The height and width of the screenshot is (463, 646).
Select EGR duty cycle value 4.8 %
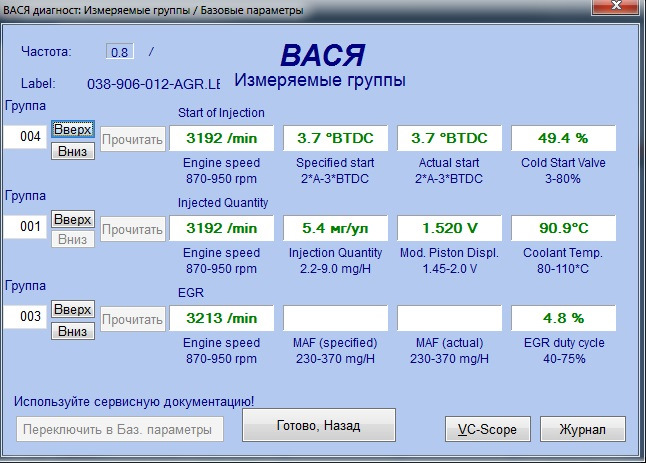(564, 318)
